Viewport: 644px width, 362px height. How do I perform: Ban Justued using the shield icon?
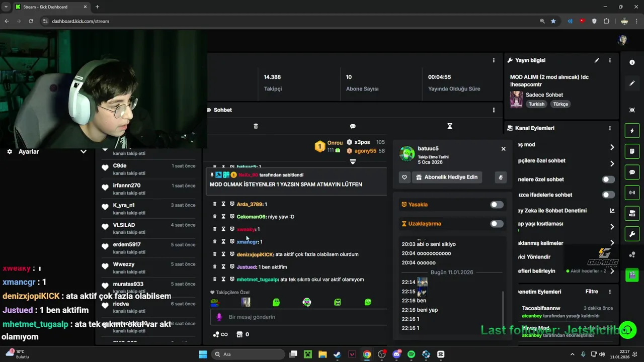[232, 267]
